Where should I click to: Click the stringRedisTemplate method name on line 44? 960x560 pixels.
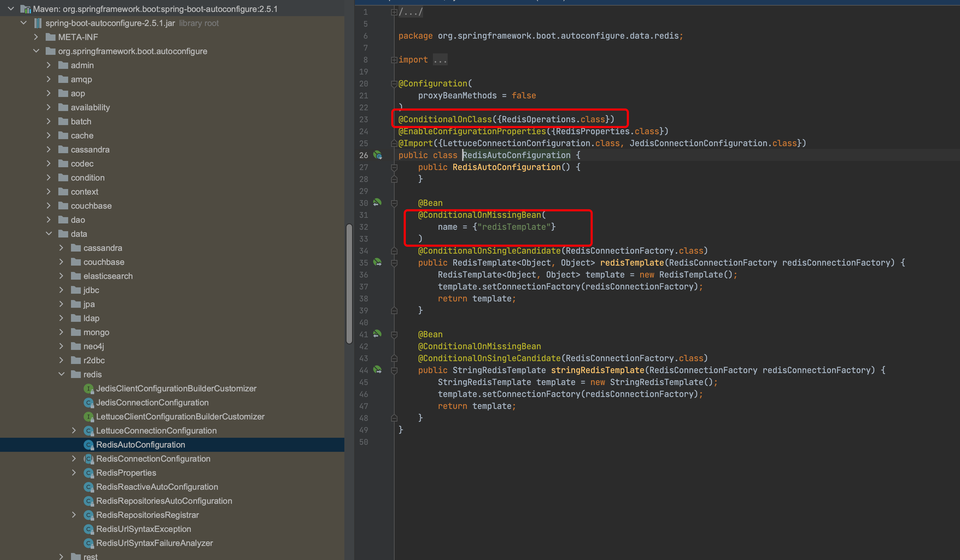[597, 370]
